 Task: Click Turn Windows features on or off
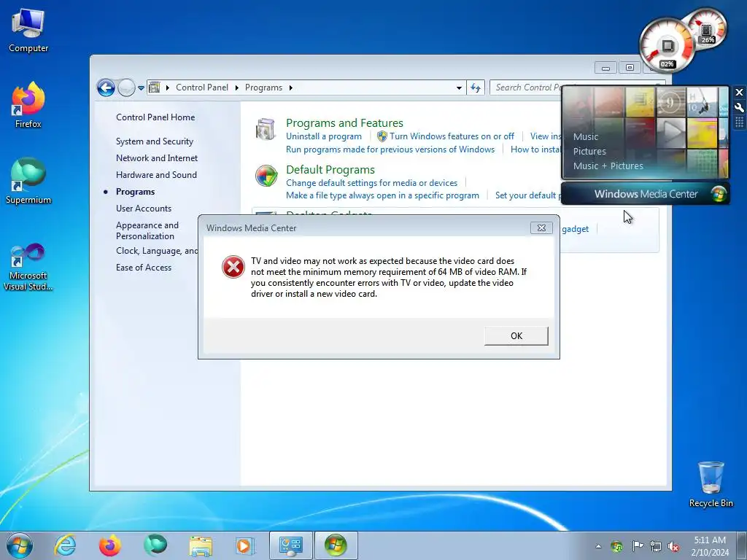pos(452,136)
